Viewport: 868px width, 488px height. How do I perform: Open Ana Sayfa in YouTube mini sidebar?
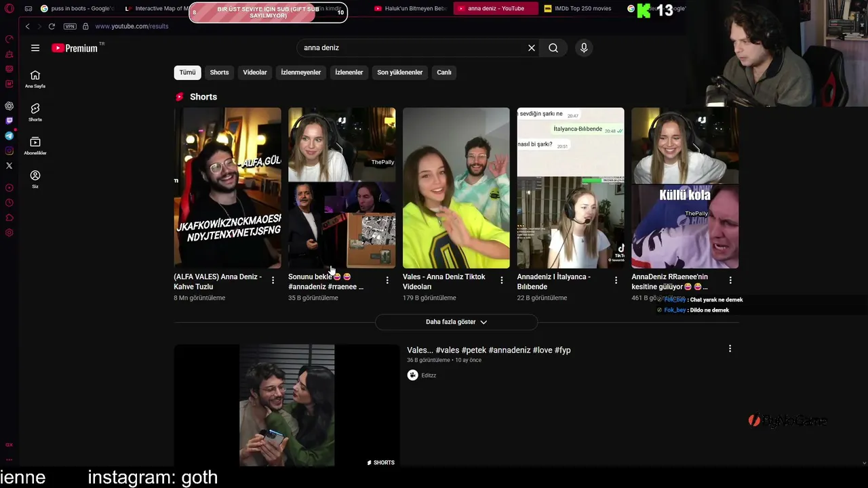click(x=35, y=79)
